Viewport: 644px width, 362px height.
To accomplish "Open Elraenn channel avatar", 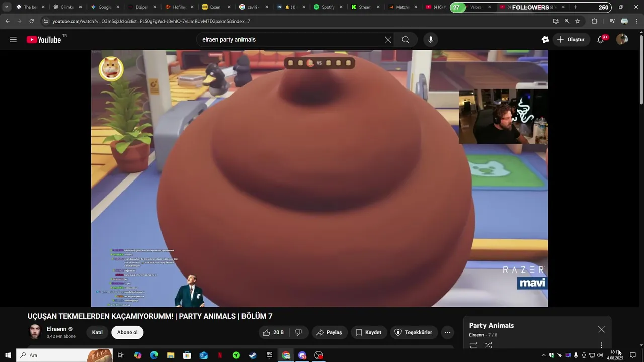I will point(35,332).
